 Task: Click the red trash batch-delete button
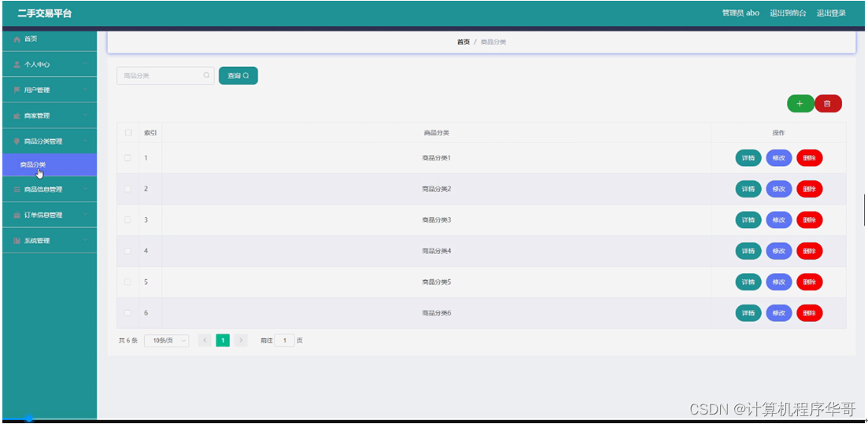[828, 104]
